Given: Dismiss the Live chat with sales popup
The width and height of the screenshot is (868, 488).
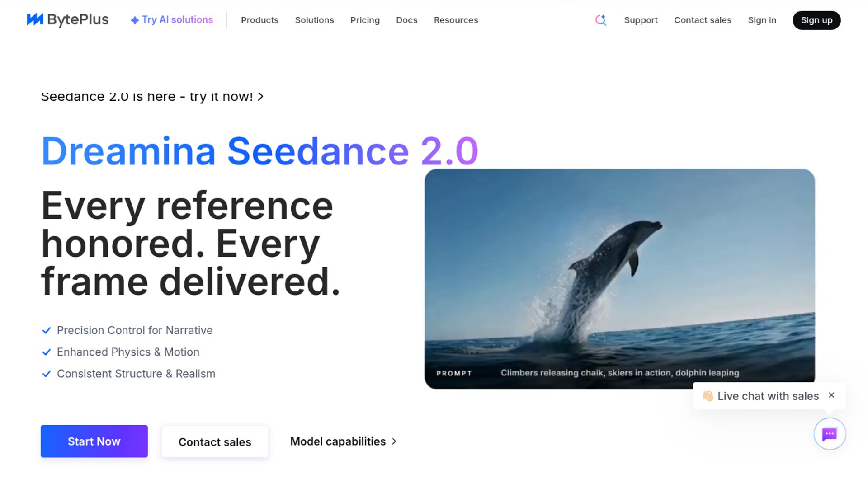Looking at the screenshot, I should (831, 395).
